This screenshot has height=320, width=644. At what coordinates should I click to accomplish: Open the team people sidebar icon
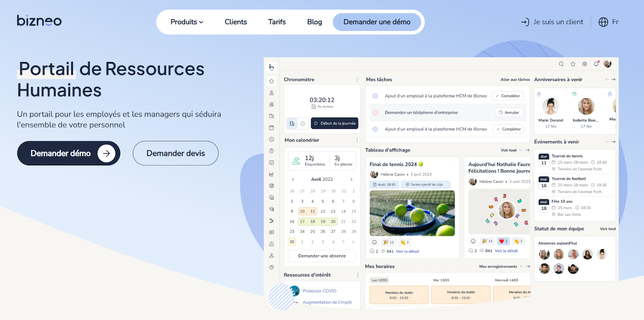click(272, 104)
